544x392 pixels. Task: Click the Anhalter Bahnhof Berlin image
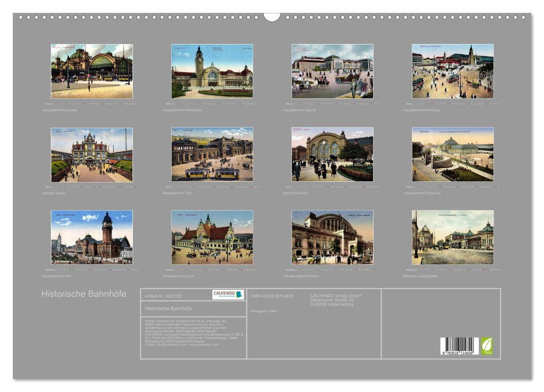[332, 237]
